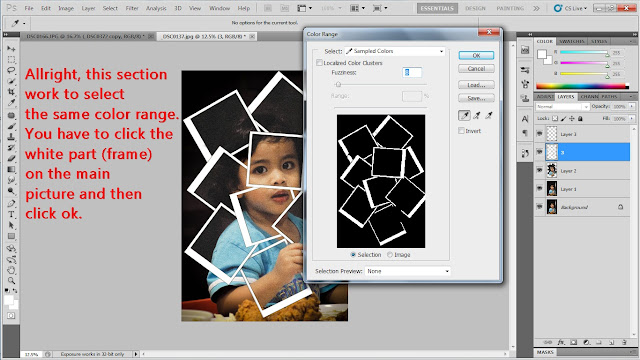Click the Save... button

(x=476, y=98)
